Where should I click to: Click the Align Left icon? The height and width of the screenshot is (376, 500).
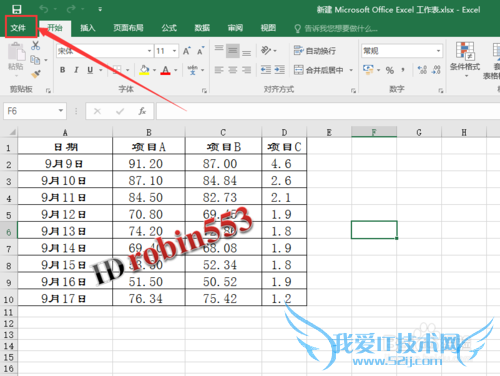tap(219, 70)
